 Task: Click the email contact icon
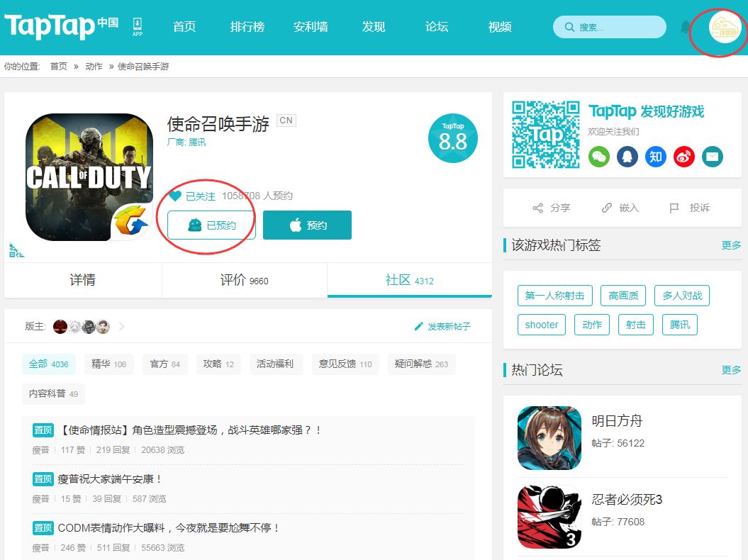(713, 157)
